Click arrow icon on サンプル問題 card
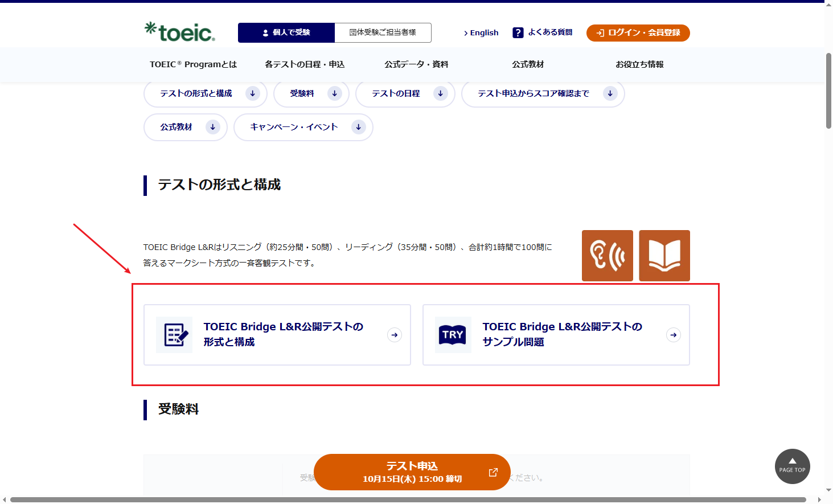This screenshot has height=504, width=833. click(674, 335)
